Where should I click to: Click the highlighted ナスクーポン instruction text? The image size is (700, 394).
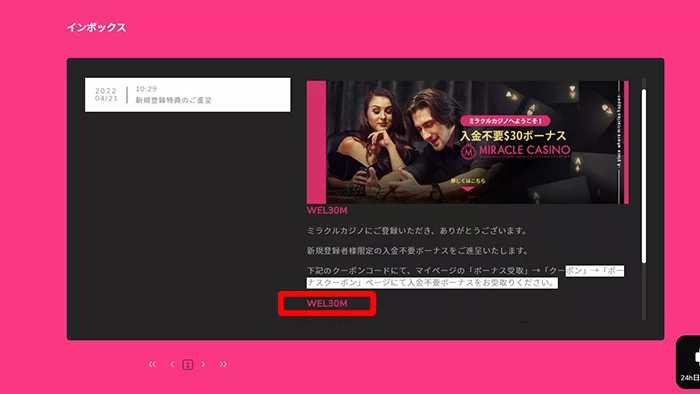432,282
